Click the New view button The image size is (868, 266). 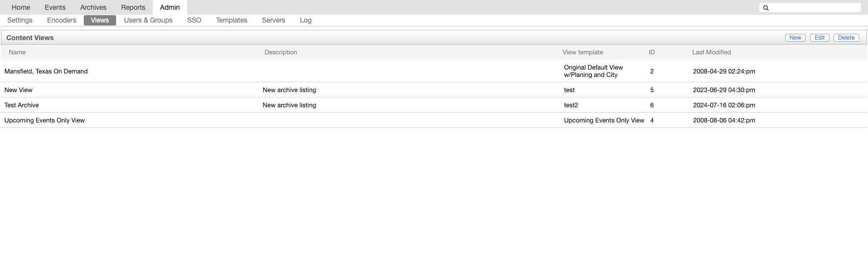click(796, 38)
